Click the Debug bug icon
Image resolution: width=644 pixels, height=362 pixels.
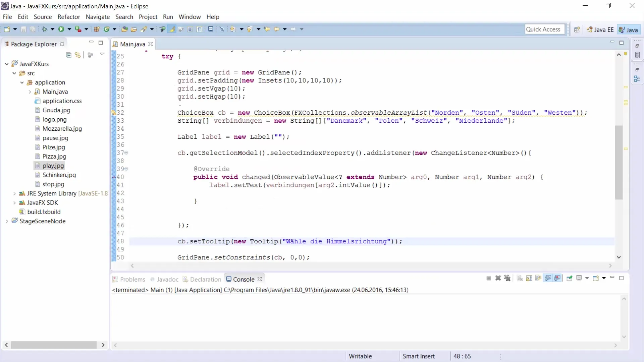44,29
